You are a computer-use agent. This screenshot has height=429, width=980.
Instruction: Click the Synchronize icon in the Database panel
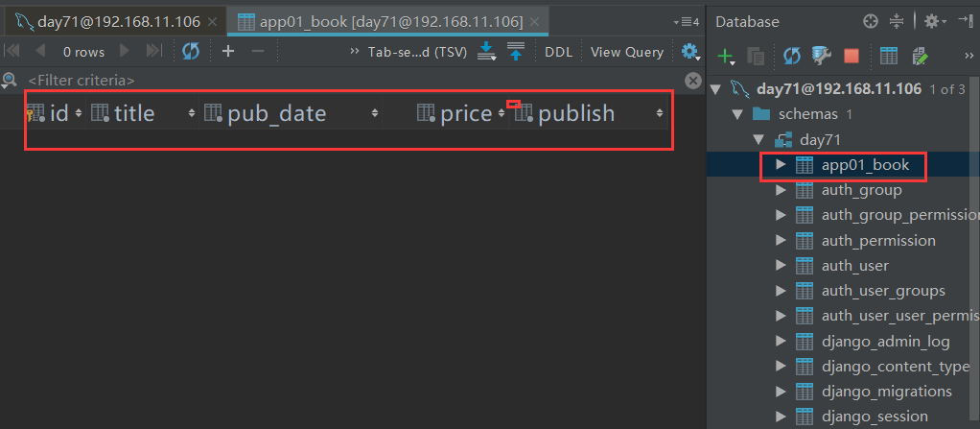pos(792,57)
